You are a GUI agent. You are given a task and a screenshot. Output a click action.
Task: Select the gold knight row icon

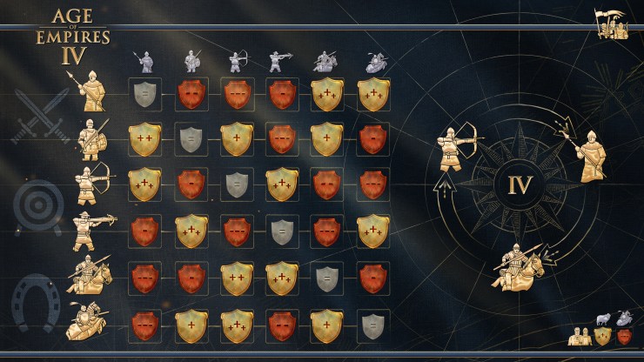[x=87, y=321]
